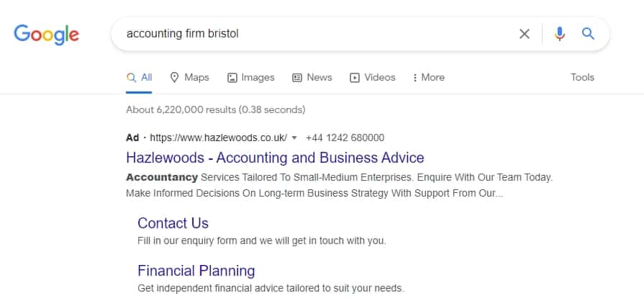Expand the ad URL dropdown arrow
Viewport: 644px width, 306px height.
(294, 138)
